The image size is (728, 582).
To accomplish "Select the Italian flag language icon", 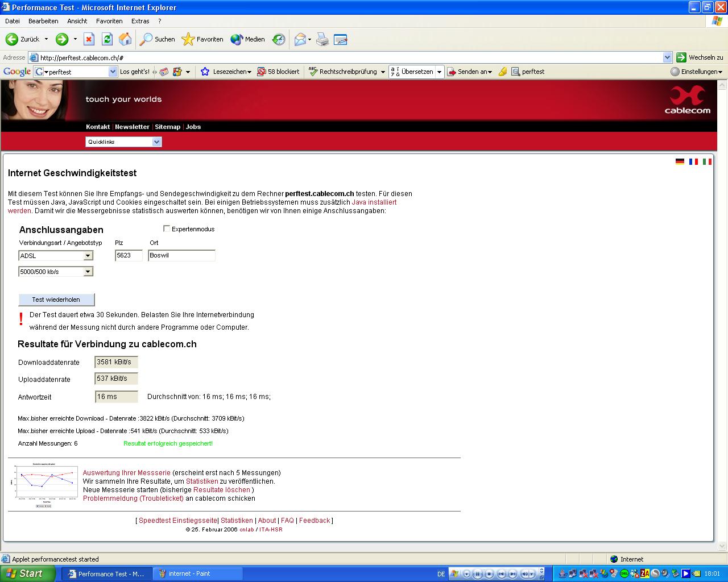I will (x=707, y=162).
